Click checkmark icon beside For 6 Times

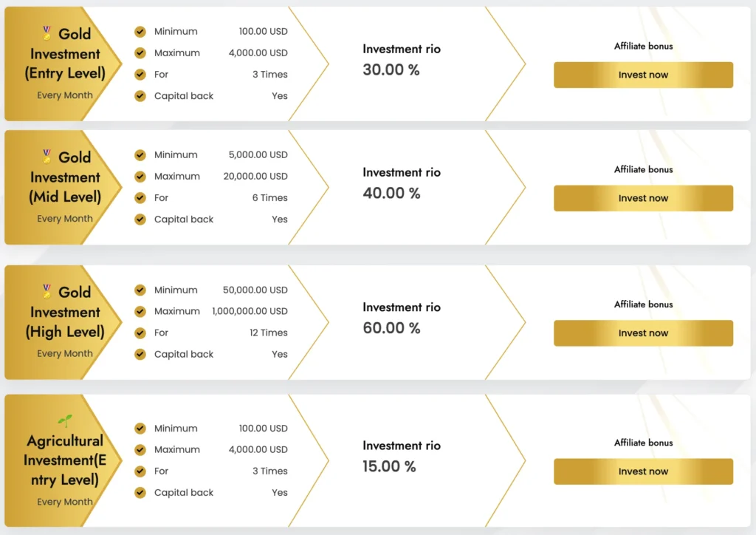(140, 198)
